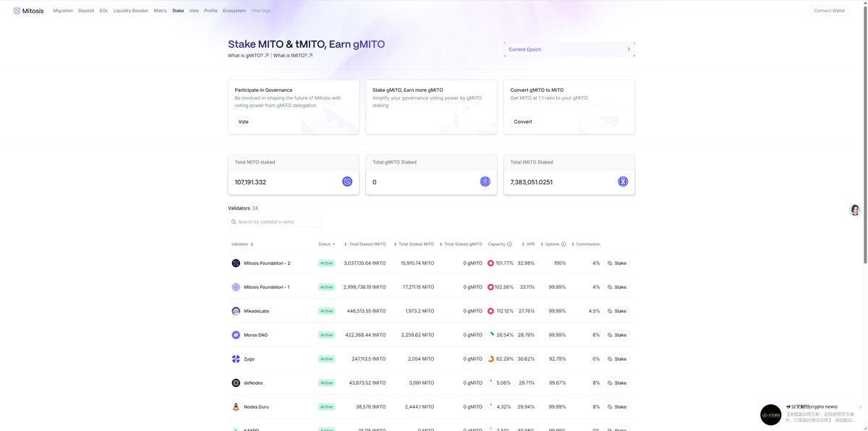The width and height of the screenshot is (868, 431).
Task: Click the Mitosis Foundation - 2 validator logo
Action: tap(236, 263)
